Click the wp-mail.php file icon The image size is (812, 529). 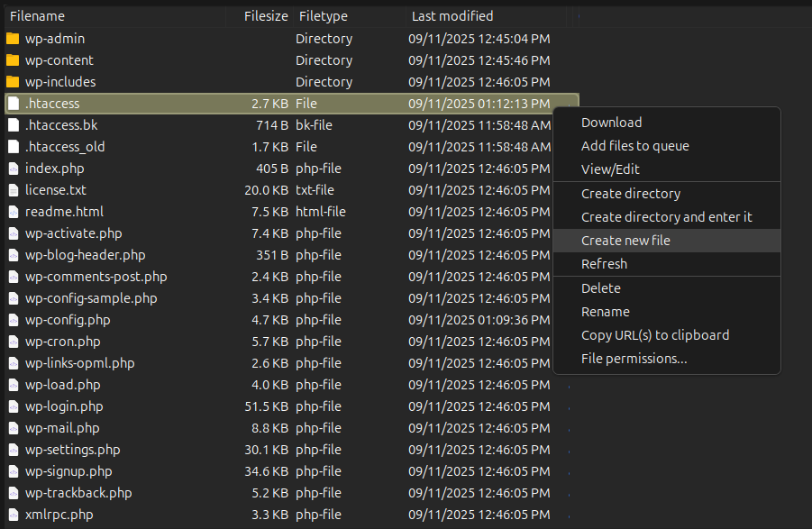(x=14, y=429)
